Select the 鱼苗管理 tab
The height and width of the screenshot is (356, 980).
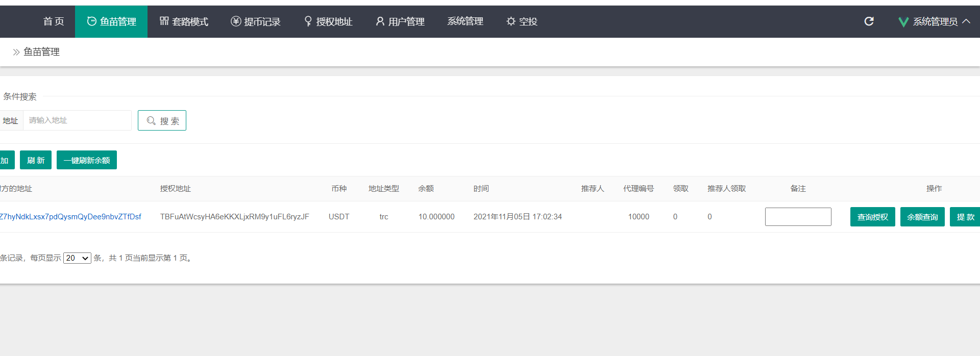tap(111, 21)
